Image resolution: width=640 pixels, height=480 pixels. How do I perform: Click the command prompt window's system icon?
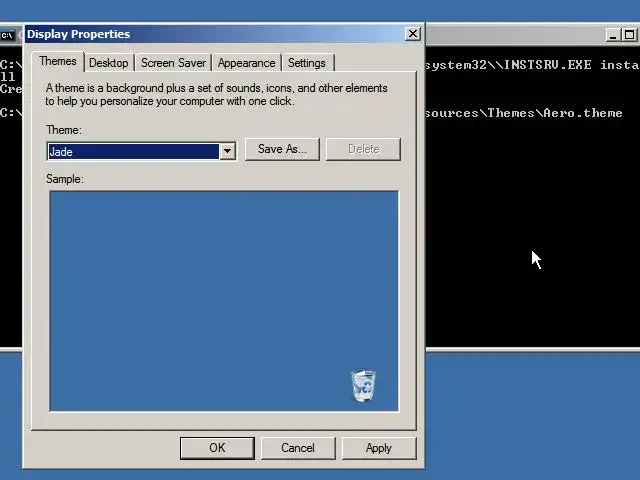pyautogui.click(x=7, y=36)
